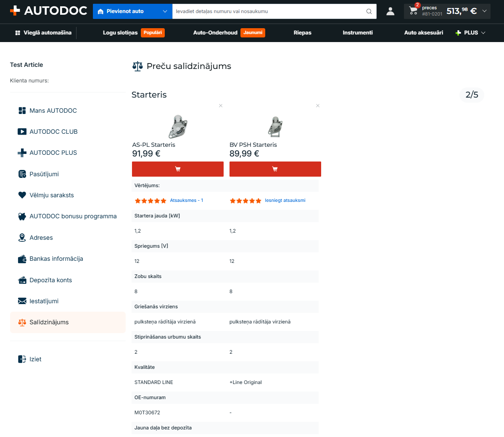The height and width of the screenshot is (437, 504).
Task: Open the Vieglā automašīna category menu
Action: 43,33
